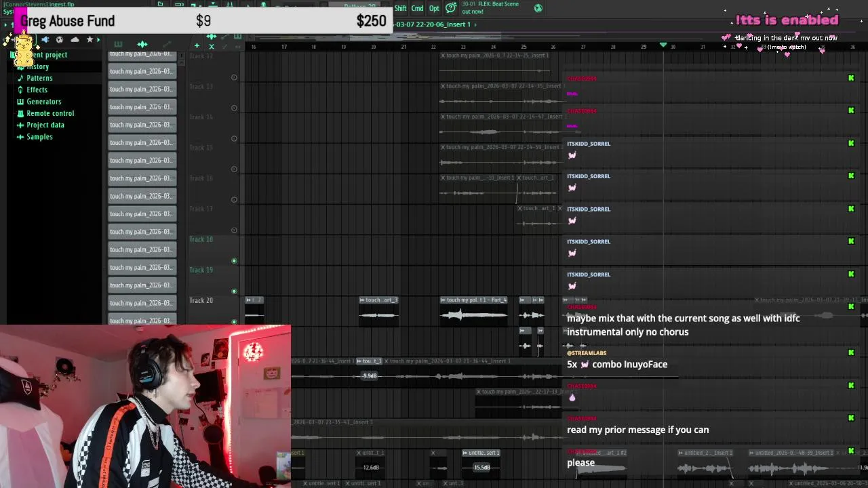Screen dimensions: 868x488
Task: Show audio clips in the picker panel
Action: 142,45
